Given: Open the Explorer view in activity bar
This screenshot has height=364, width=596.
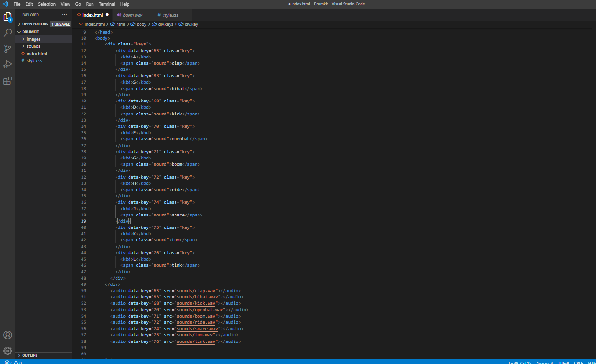Looking at the screenshot, I should coord(7,17).
